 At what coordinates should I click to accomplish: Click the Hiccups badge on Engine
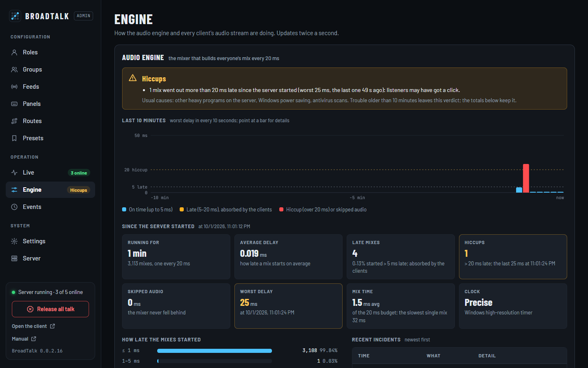(x=78, y=190)
